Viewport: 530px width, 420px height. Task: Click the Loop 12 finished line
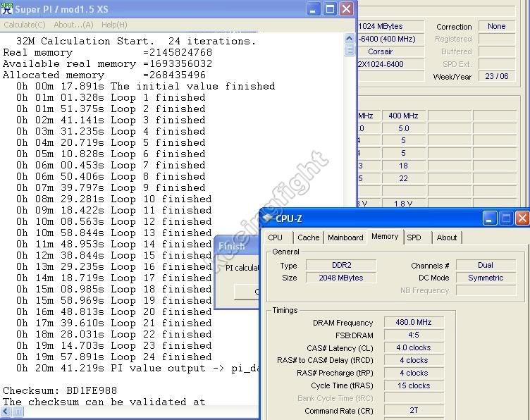pos(114,222)
